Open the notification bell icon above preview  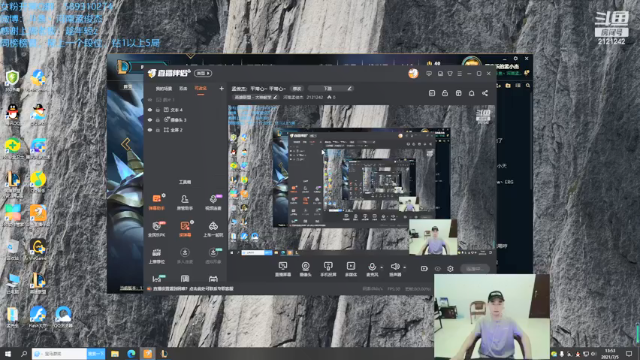pyautogui.click(x=471, y=93)
